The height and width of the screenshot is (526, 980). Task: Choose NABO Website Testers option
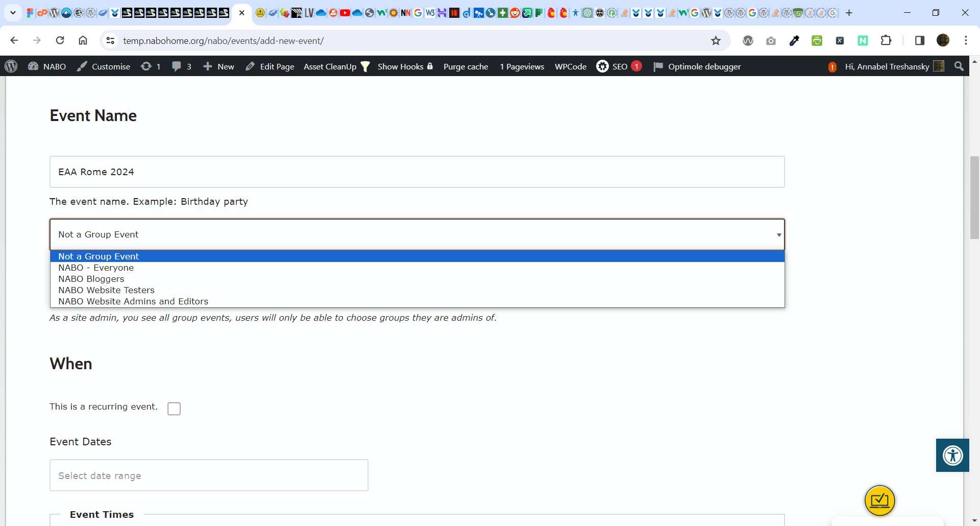[x=106, y=290]
